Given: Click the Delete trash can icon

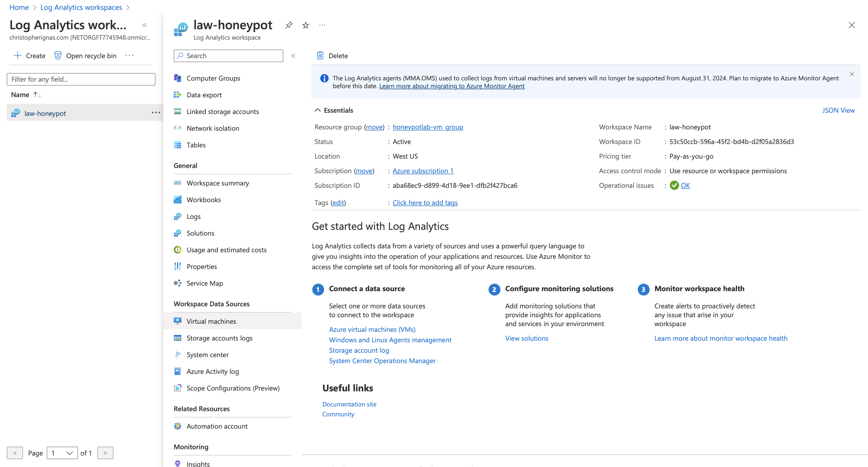Looking at the screenshot, I should tap(320, 56).
